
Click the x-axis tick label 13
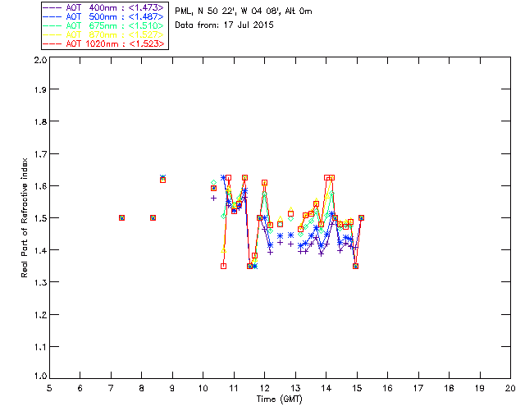coord(295,388)
